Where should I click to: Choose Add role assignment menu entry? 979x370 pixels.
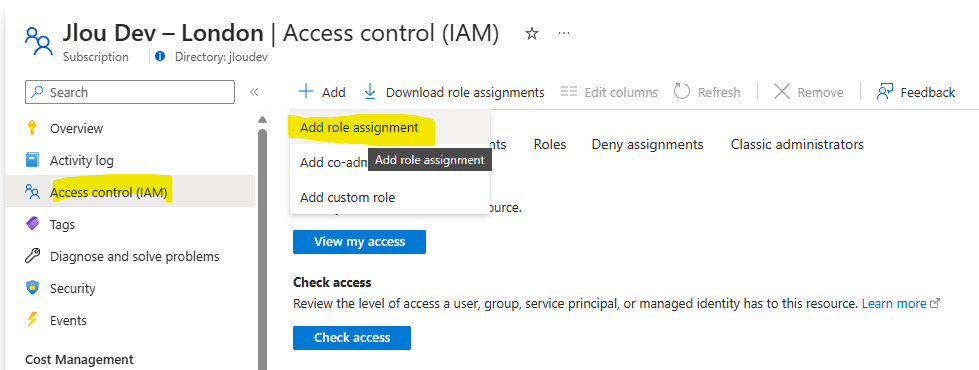tap(390, 127)
